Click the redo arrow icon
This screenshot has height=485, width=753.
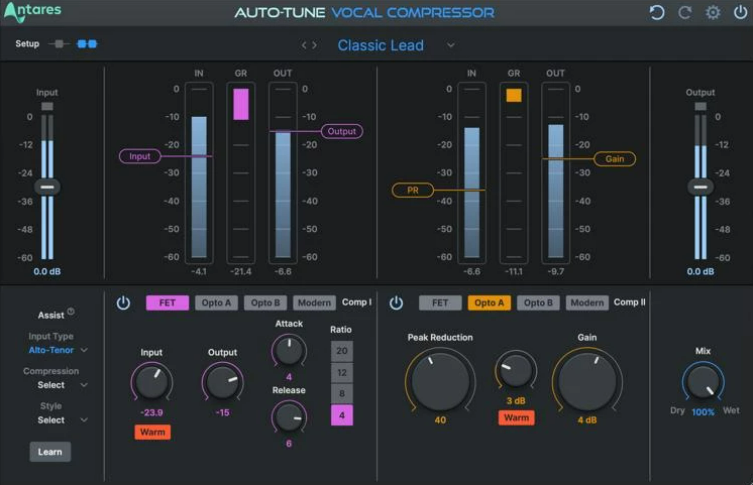tap(685, 12)
